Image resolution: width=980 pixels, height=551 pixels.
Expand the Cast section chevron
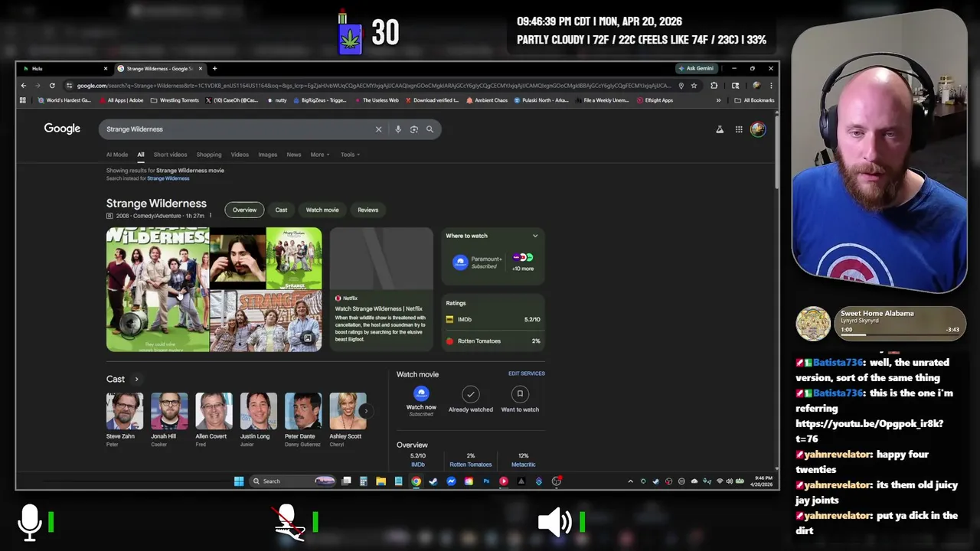tap(136, 379)
